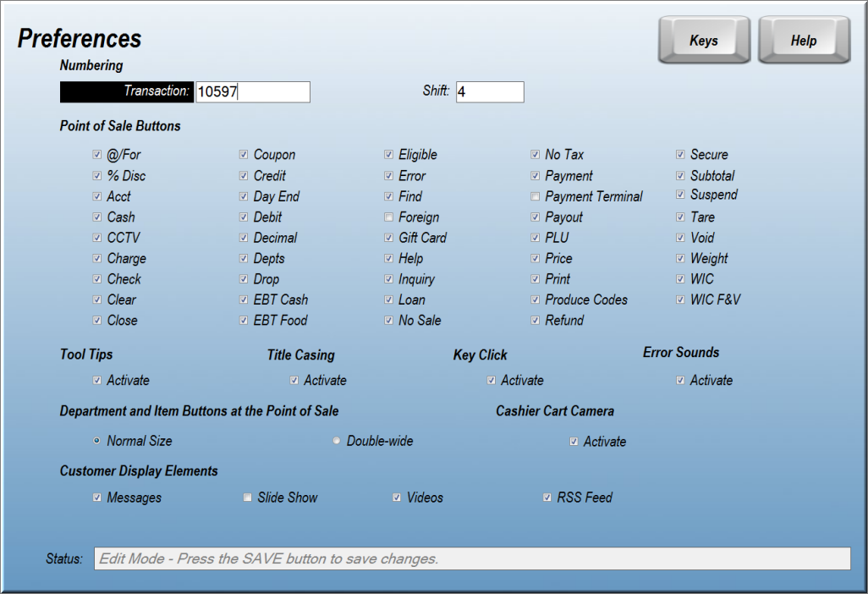
Task: Uncheck the No Sale checkbox
Action: [x=388, y=320]
